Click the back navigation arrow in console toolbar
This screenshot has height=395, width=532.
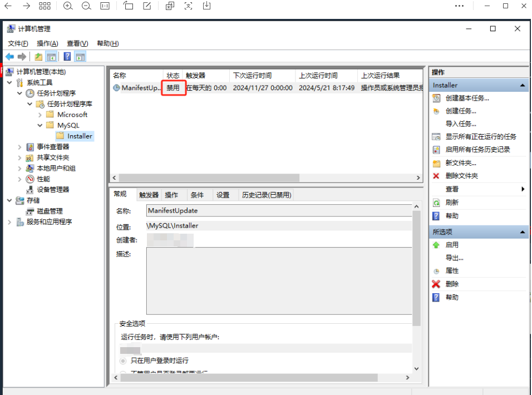(x=9, y=56)
